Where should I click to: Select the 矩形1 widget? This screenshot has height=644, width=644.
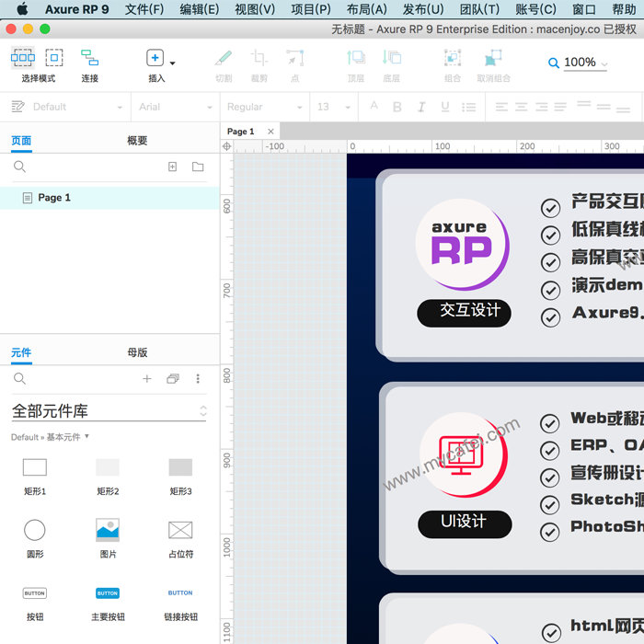point(35,477)
